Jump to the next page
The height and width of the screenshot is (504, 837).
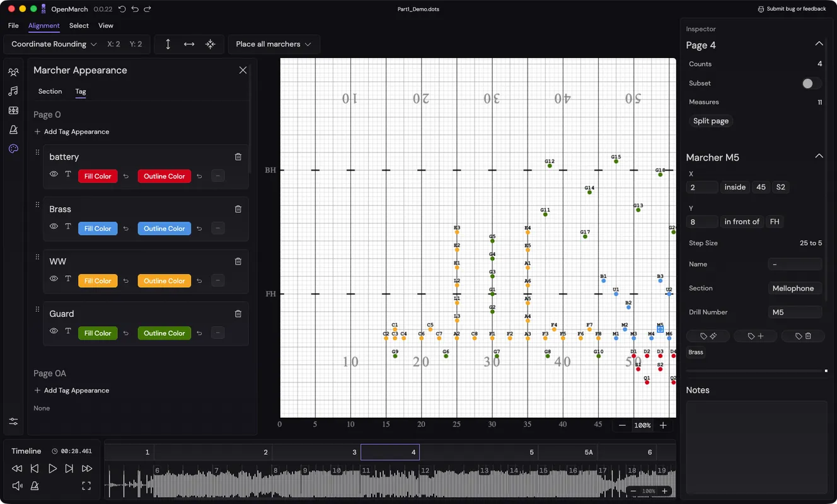click(69, 468)
